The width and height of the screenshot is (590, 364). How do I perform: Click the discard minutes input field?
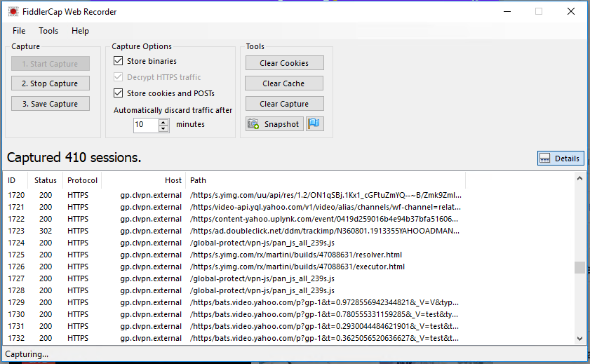pyautogui.click(x=146, y=125)
